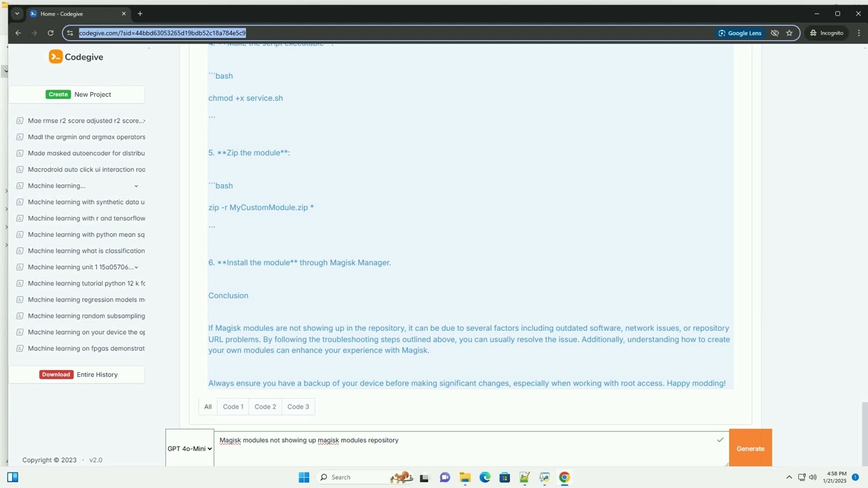Bookmark this tab with the star icon
This screenshot has height=488, width=868.
(789, 33)
